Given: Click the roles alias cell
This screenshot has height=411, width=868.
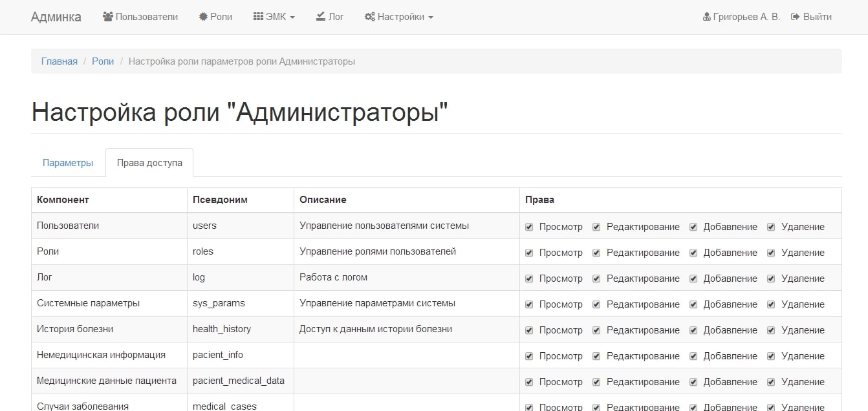Looking at the screenshot, I should (241, 252).
